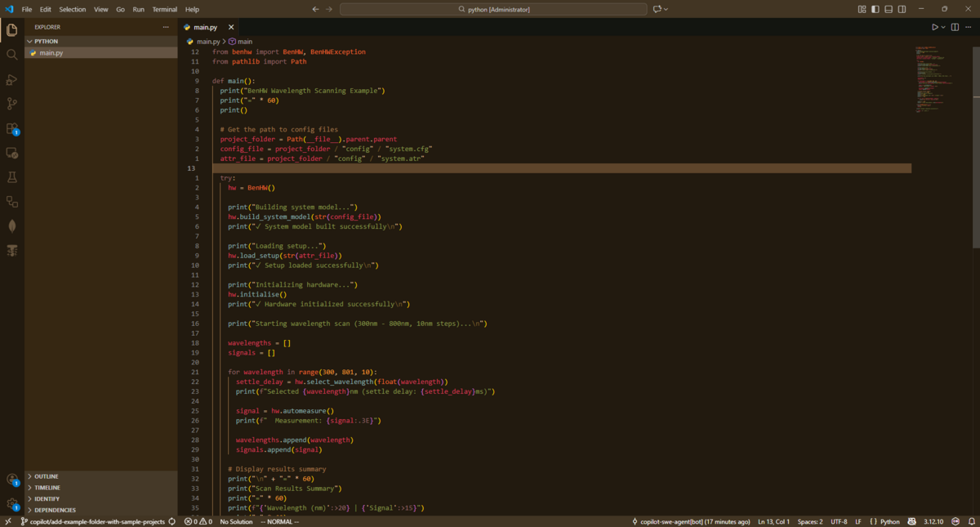Toggle the Secondary Side Bar visibility

902,9
